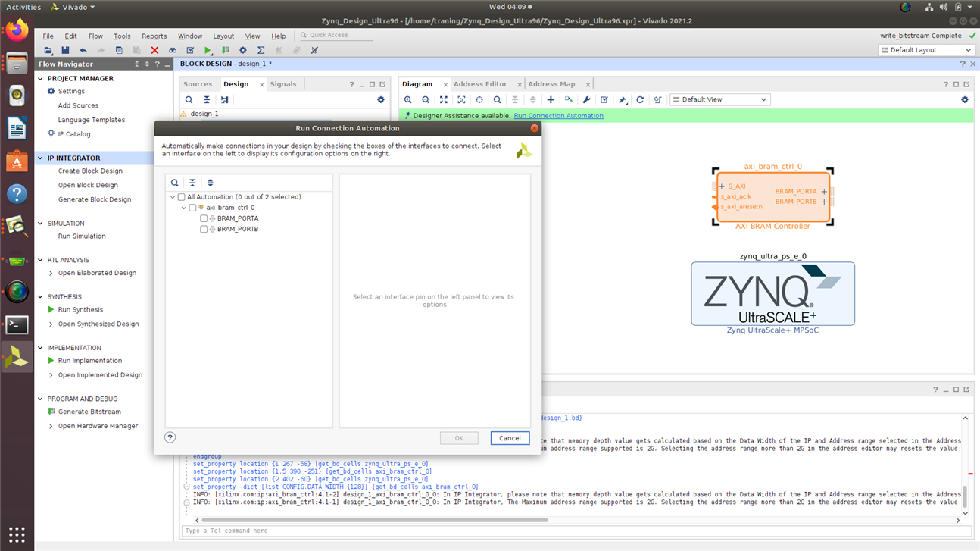The image size is (980, 551).
Task: Click search icon in Design panel
Action: (x=189, y=99)
